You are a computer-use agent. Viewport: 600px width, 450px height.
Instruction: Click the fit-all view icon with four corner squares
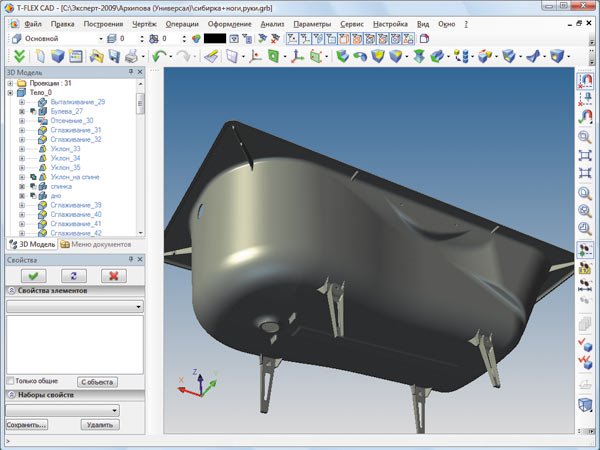[x=585, y=155]
